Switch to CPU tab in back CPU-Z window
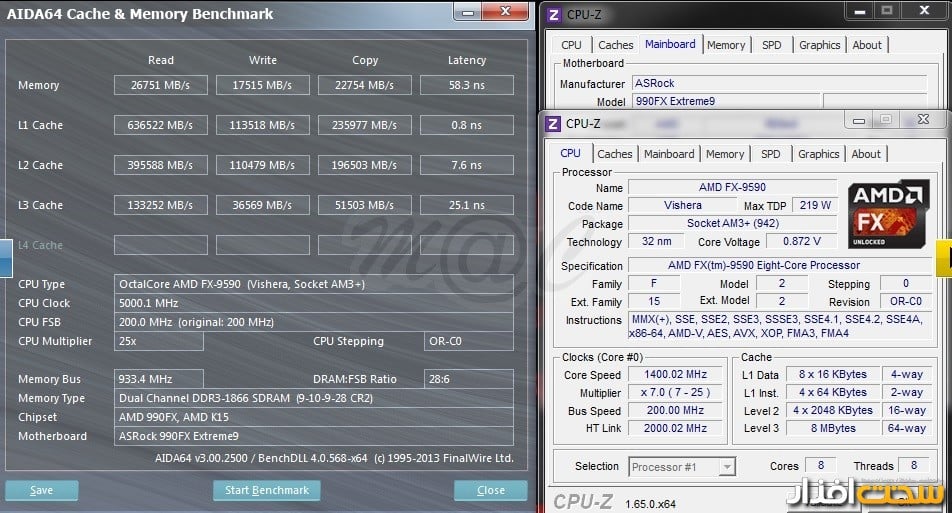 coord(571,45)
